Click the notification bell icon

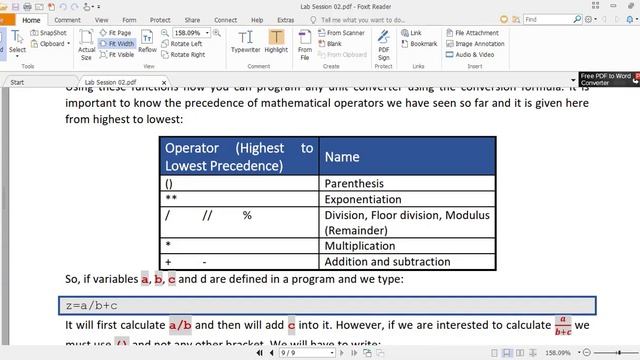(x=630, y=19)
